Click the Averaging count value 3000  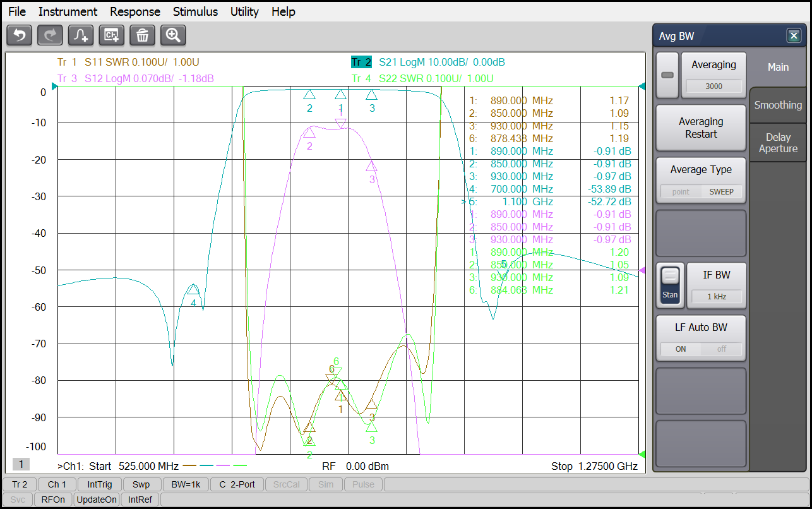[713, 87]
